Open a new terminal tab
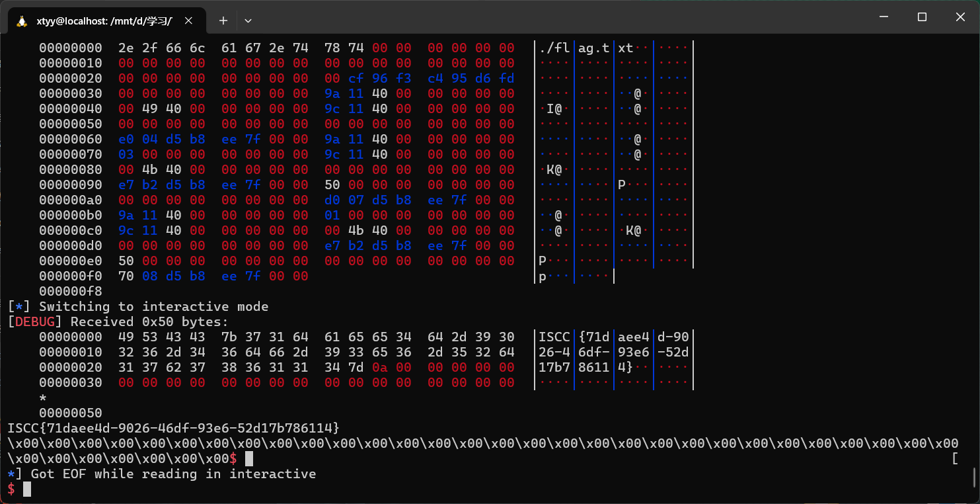Viewport: 980px width, 504px height. click(x=223, y=21)
